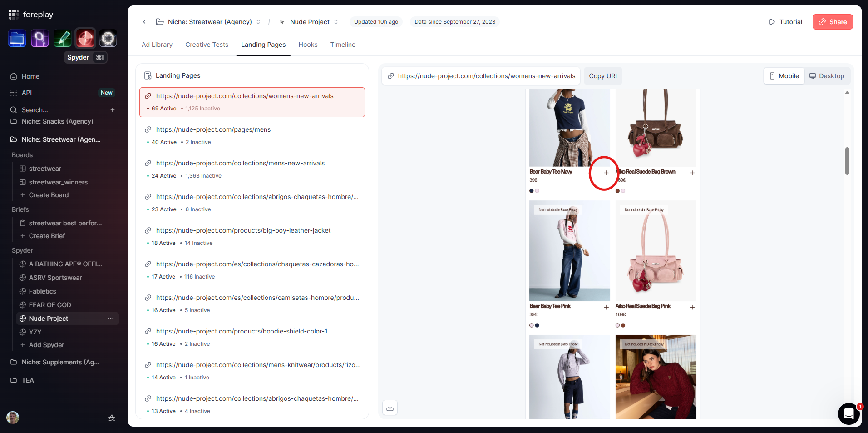
Task: Open Nude Project three-dot options menu
Action: [111, 319]
